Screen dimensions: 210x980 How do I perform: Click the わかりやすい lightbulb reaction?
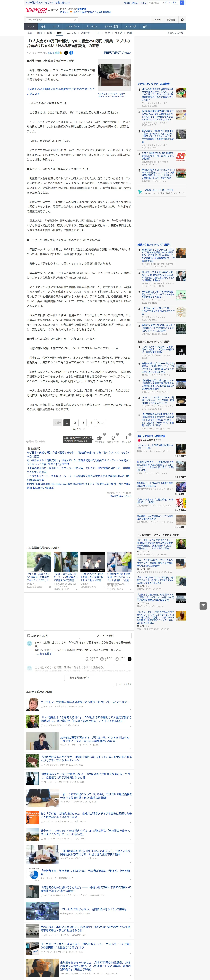click(x=113, y=439)
